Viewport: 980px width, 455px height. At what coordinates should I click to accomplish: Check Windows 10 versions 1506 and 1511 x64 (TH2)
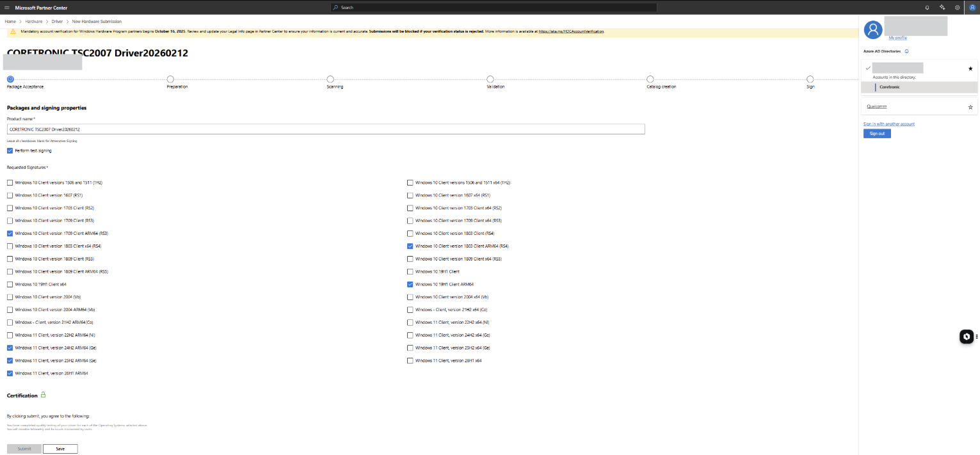click(x=410, y=182)
